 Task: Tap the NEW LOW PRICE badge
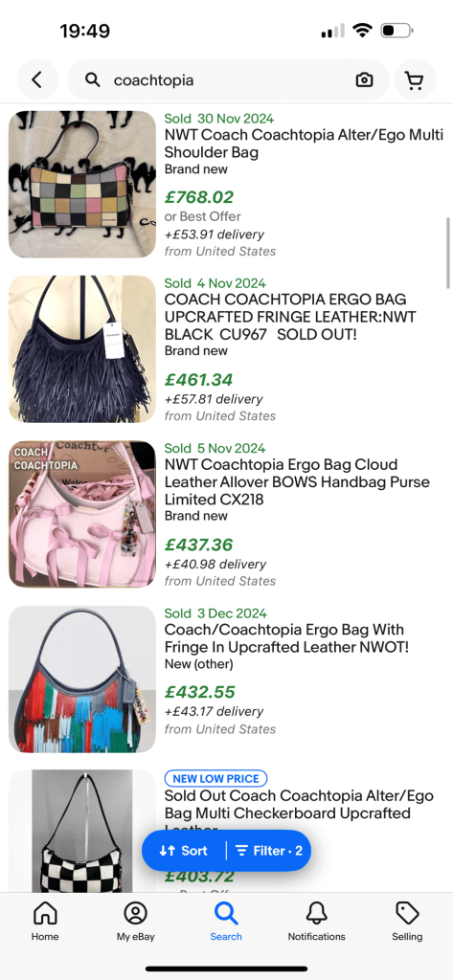point(215,779)
